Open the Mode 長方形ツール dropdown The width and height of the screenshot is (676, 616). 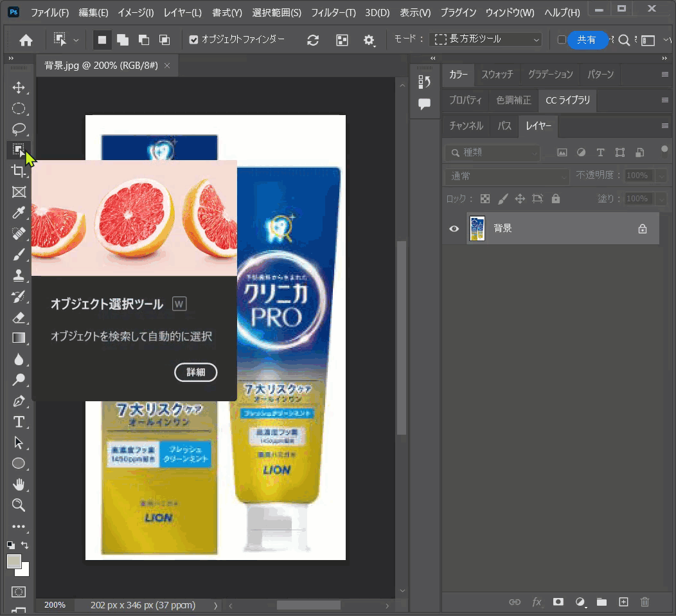pyautogui.click(x=485, y=40)
